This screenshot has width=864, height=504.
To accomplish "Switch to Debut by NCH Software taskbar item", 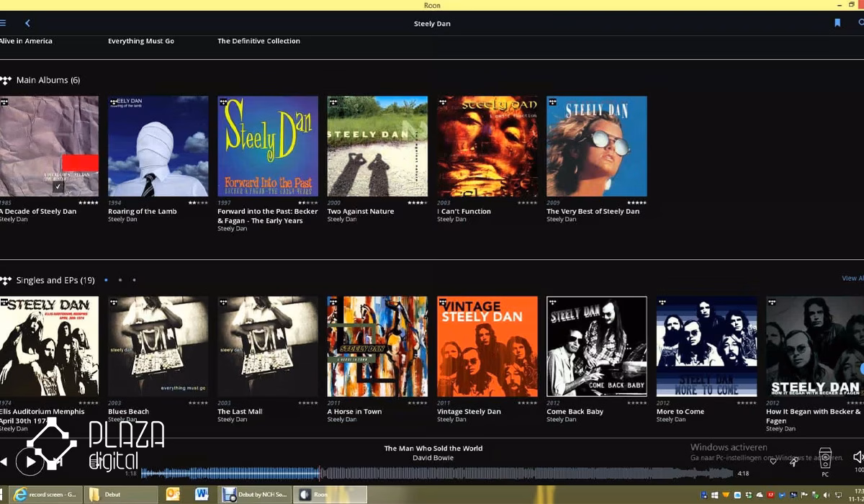I will [x=255, y=495].
